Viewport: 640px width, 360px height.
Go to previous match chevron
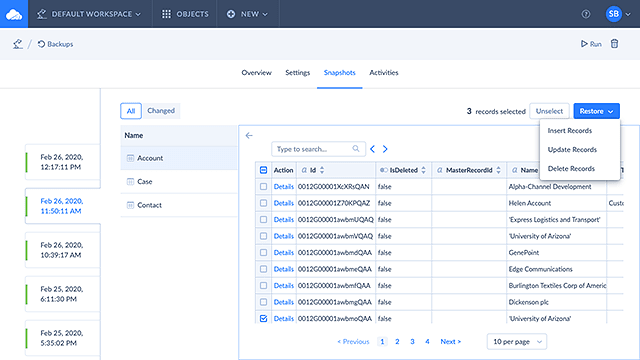(372, 149)
